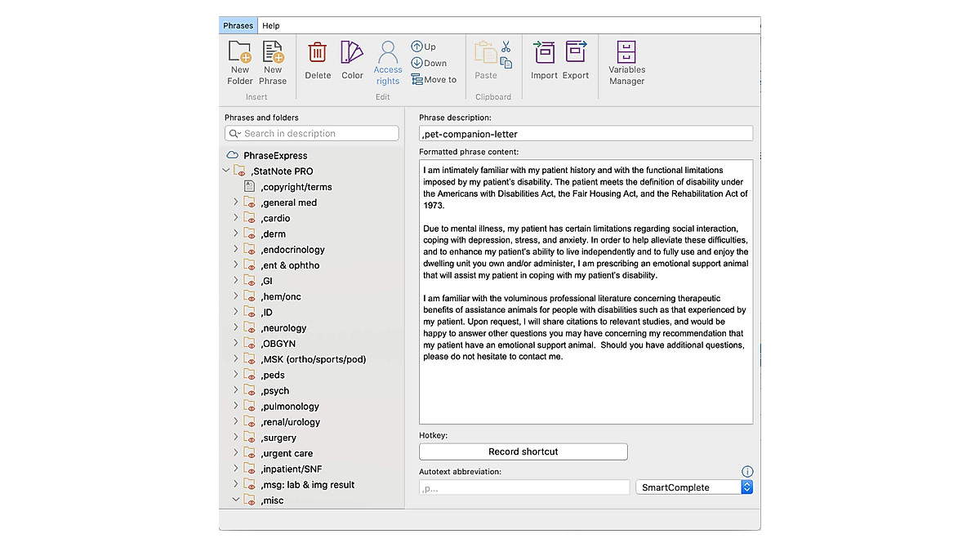This screenshot has width=980, height=547.
Task: Click the info icon near Autotext abbreviation
Action: click(746, 471)
